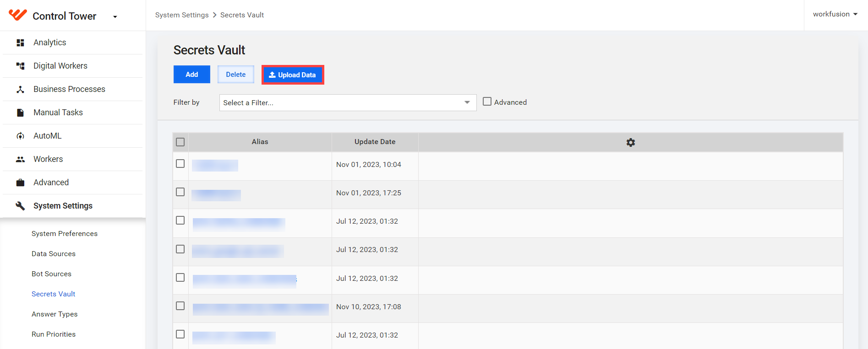Open alias link in Nov 01, 2023, 17:25 row

coord(216,195)
